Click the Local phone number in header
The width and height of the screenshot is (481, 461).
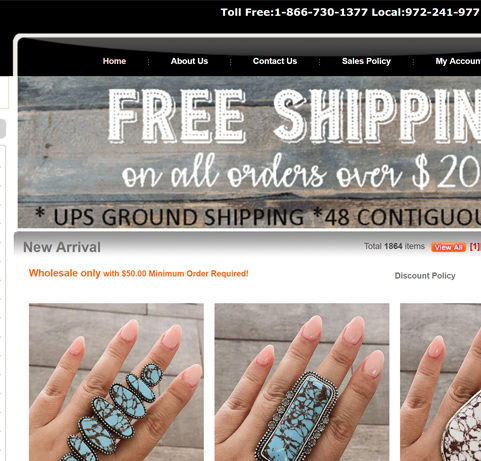[443, 12]
